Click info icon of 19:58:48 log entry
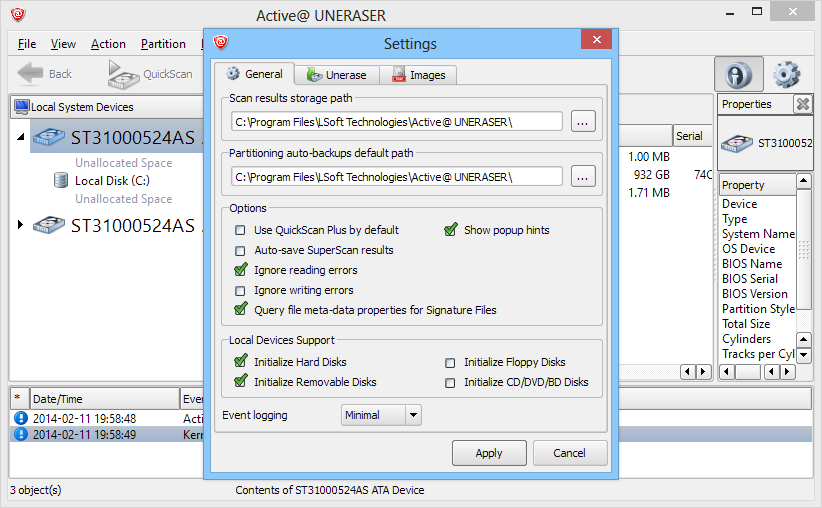 tap(20, 418)
